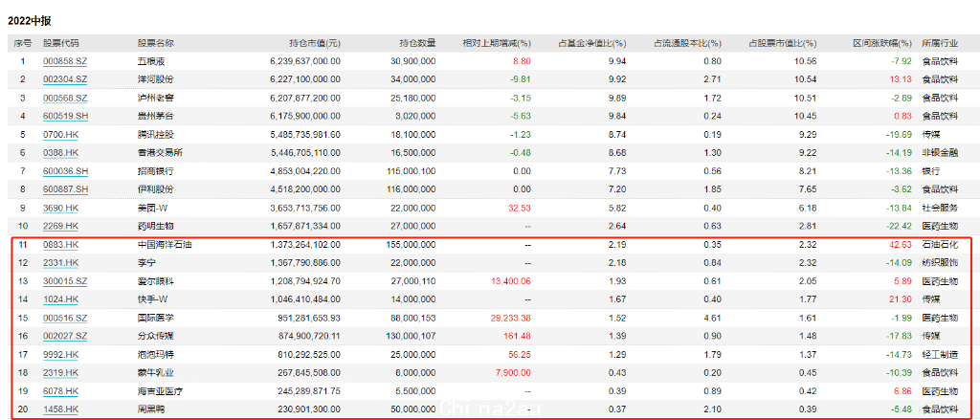
Task: Select stock name 招商银行
Action: [155, 171]
